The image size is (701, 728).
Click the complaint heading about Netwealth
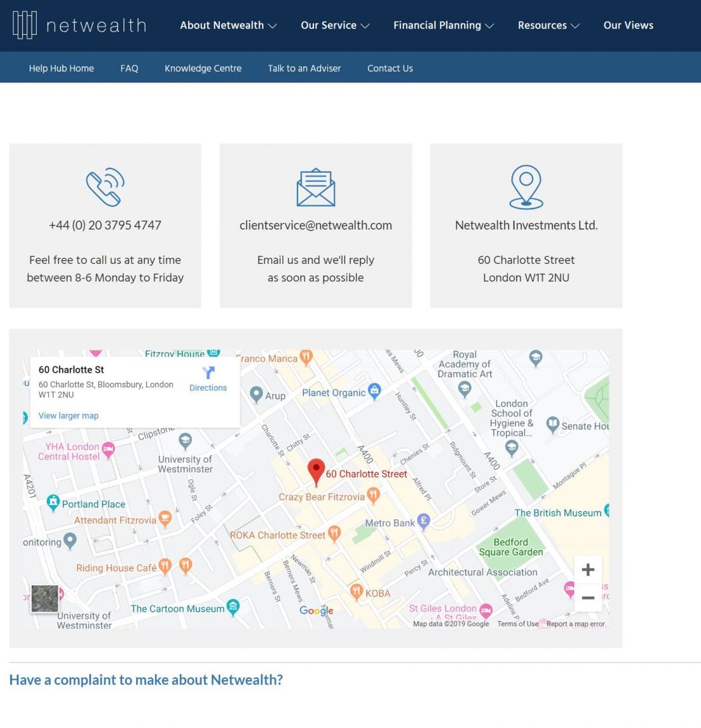[x=146, y=680]
